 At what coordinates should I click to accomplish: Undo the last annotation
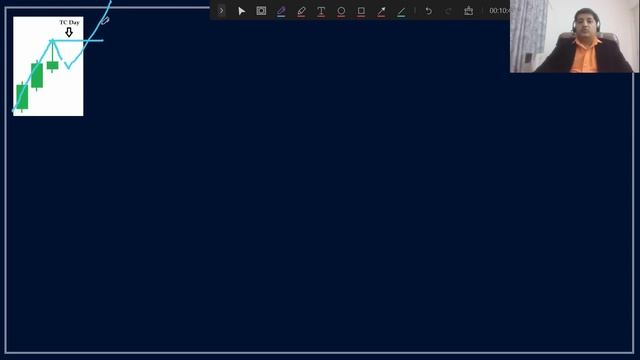[429, 11]
